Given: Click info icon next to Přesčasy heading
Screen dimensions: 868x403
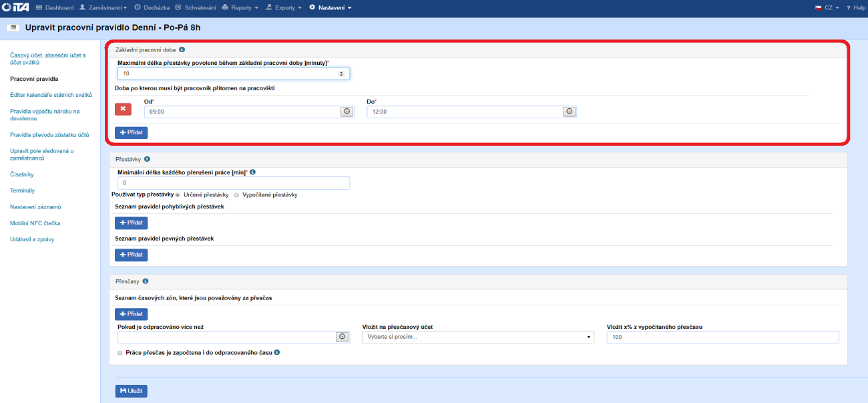Looking at the screenshot, I should tap(145, 281).
